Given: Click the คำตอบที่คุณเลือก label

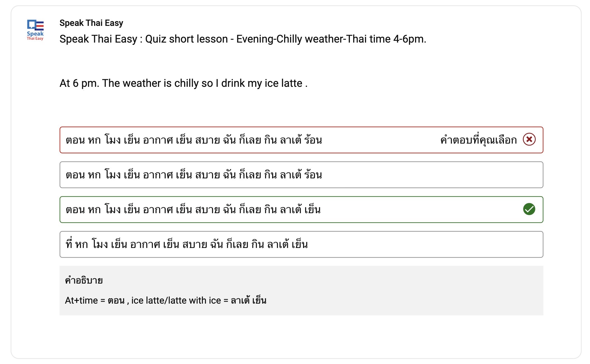Looking at the screenshot, I should (479, 140).
